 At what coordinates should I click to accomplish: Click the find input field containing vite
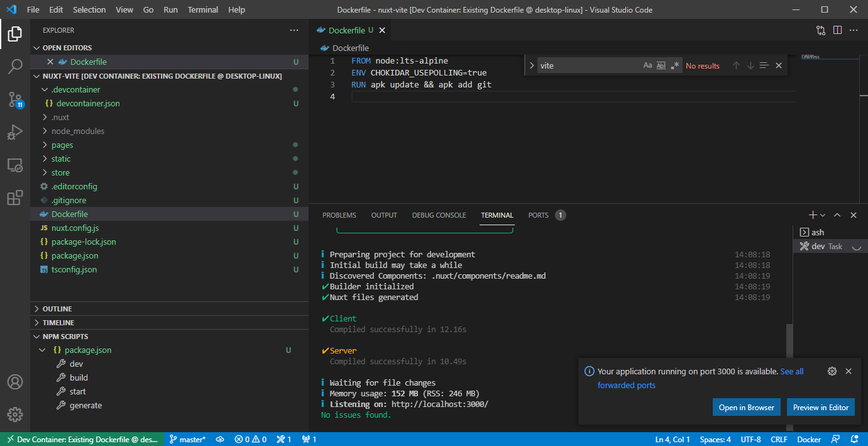pyautogui.click(x=588, y=65)
